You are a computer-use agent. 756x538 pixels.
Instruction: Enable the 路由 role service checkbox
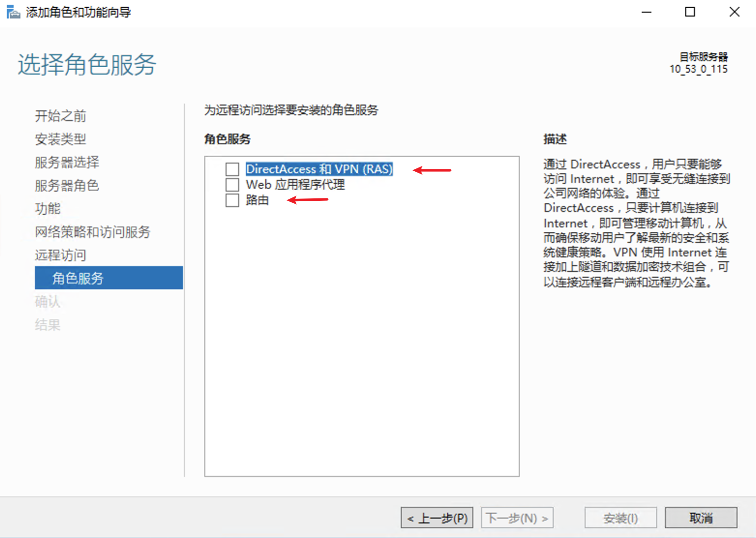click(232, 200)
